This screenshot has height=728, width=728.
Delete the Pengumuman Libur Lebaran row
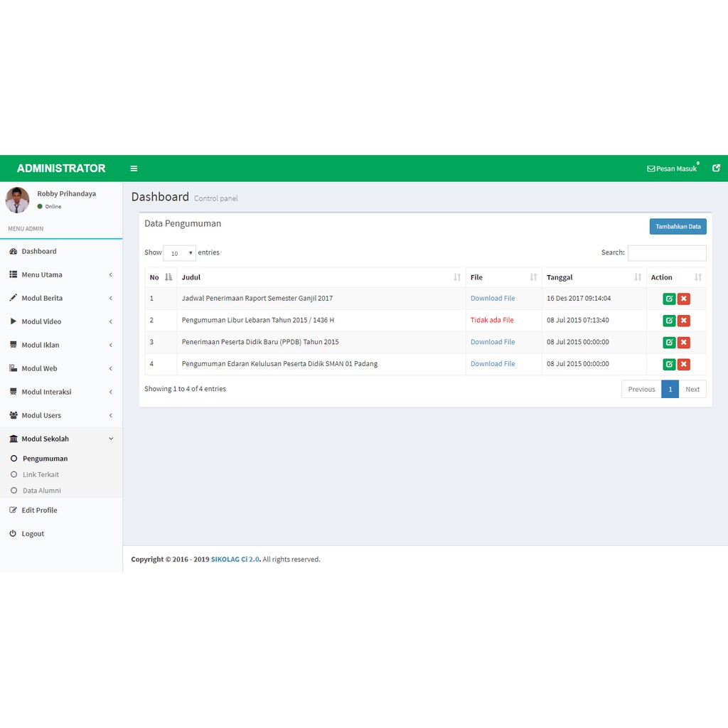click(x=683, y=321)
